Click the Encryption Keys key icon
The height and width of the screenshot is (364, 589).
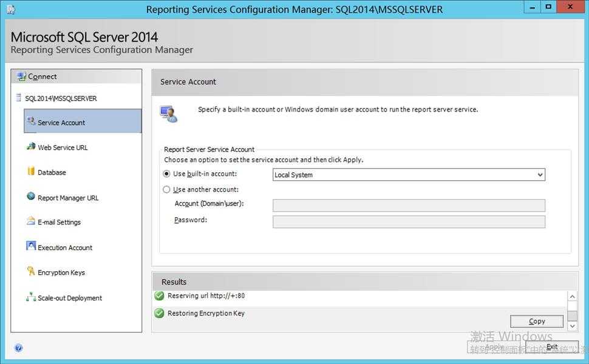pyautogui.click(x=31, y=271)
